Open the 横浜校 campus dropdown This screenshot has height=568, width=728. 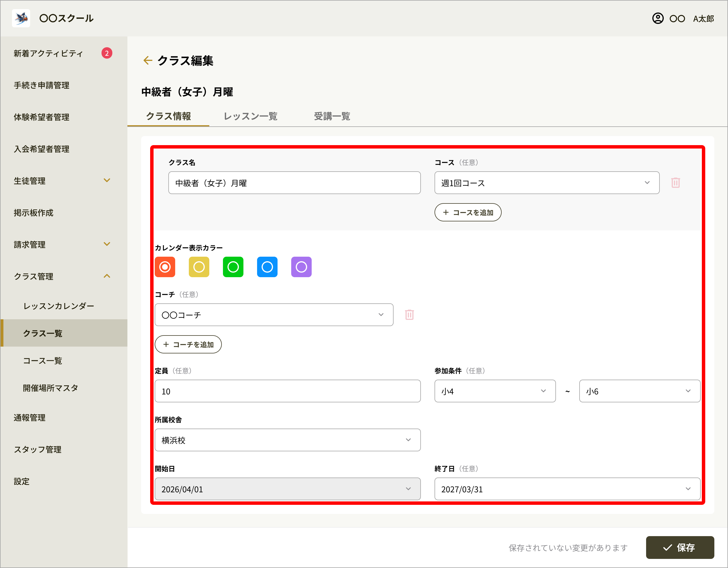(288, 440)
